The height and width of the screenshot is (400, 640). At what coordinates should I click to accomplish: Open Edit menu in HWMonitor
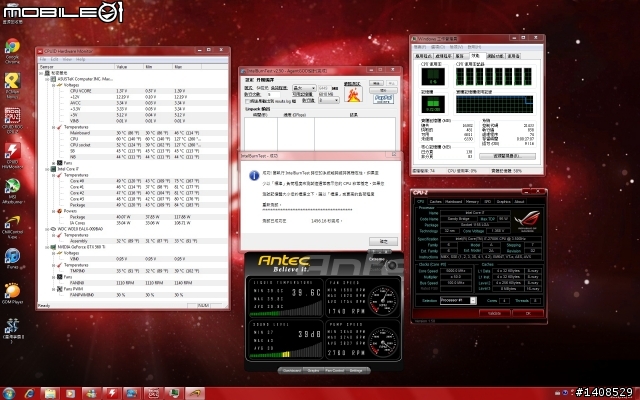[55, 60]
